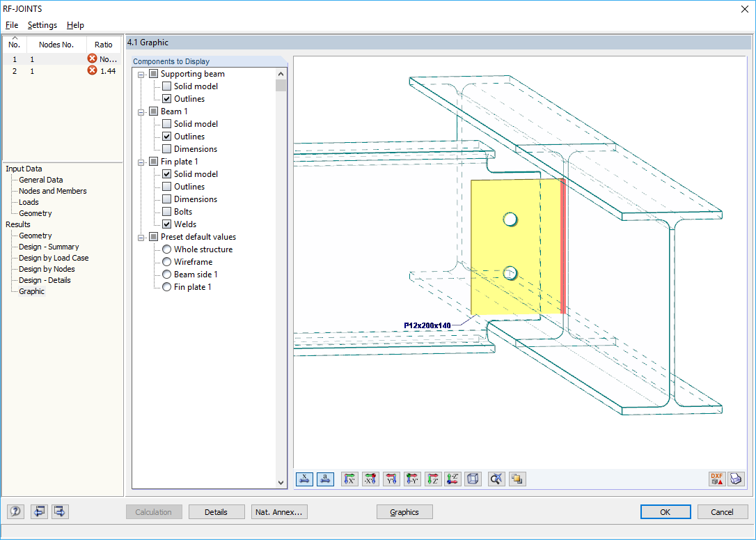Select Design by Load Case in Results
The width and height of the screenshot is (756, 540).
pos(52,257)
